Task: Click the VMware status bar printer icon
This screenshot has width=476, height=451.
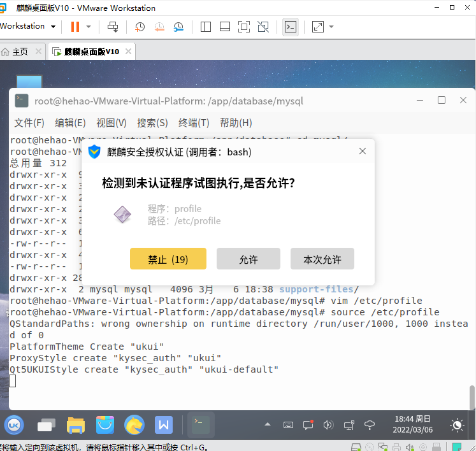Action: (x=396, y=447)
